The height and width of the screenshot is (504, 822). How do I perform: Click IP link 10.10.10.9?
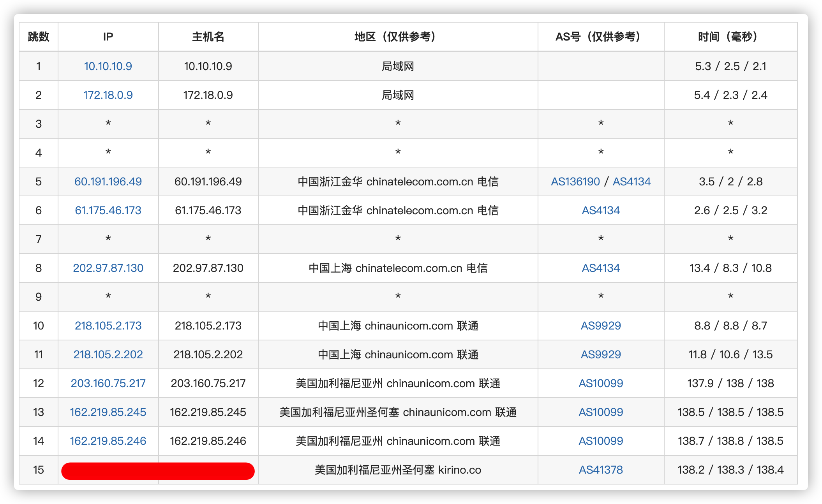tap(108, 66)
